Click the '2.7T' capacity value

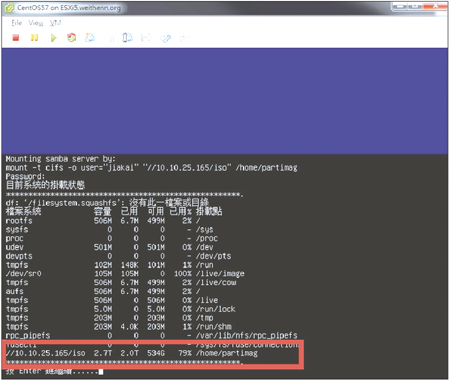point(103,353)
